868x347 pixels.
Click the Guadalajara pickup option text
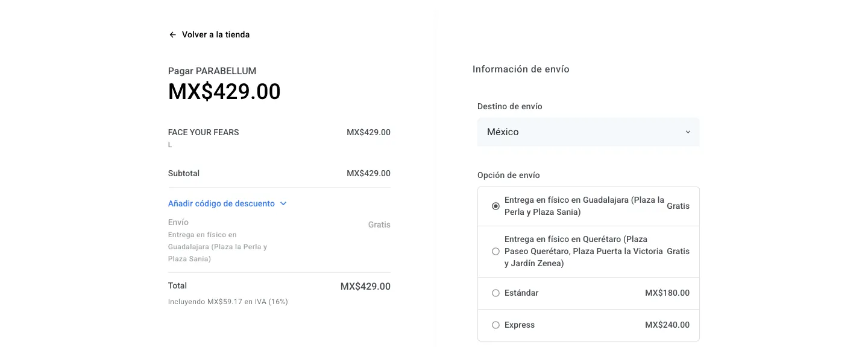583,206
